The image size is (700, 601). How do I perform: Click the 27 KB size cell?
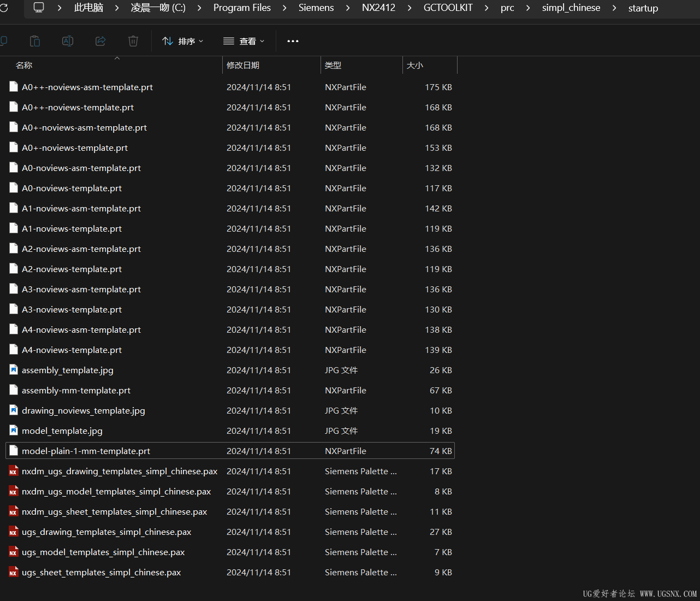coord(441,532)
